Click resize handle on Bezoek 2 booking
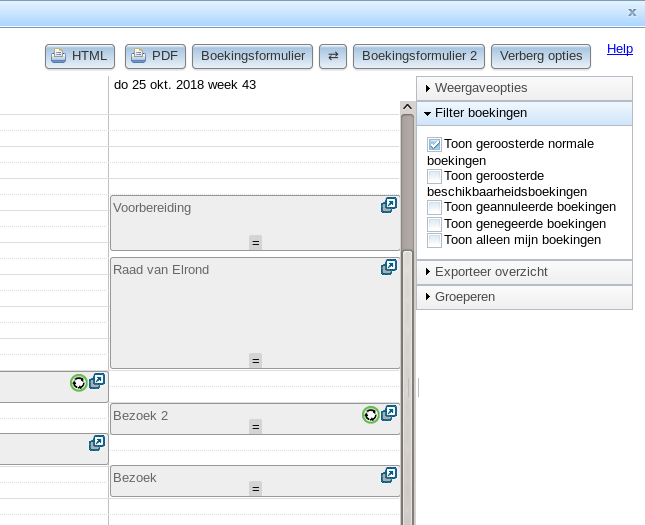The height and width of the screenshot is (525, 645). 255,427
